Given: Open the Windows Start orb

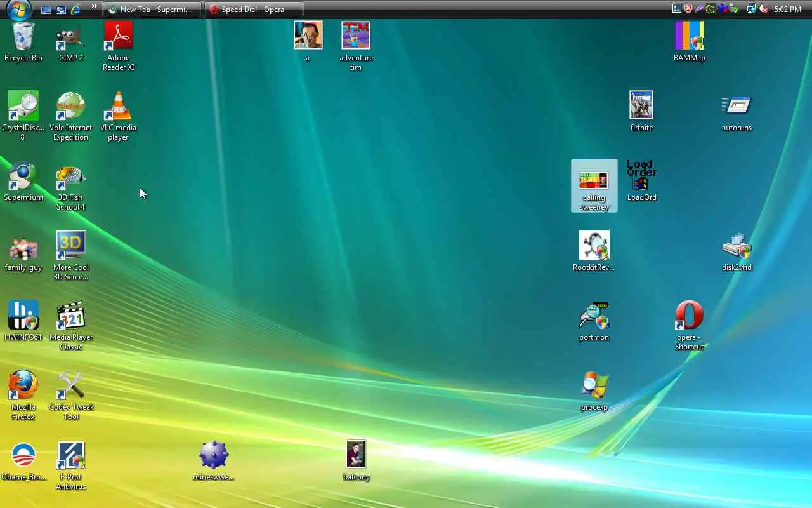Looking at the screenshot, I should pos(18,10).
